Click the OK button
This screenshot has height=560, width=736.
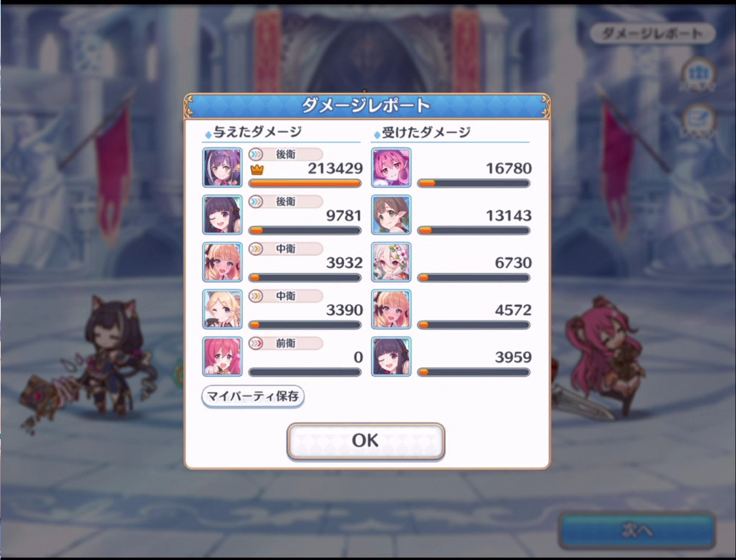coord(366,441)
